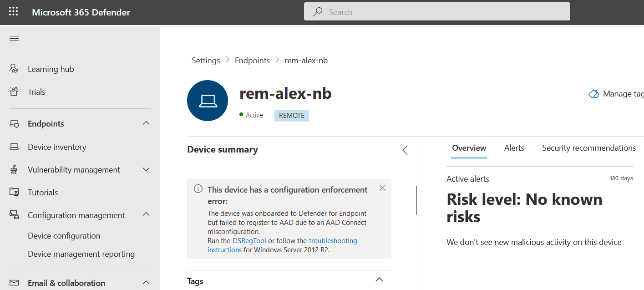The image size is (644, 290).
Task: Click the 'Risk level: No known risks' heading
Action: click(x=525, y=208)
